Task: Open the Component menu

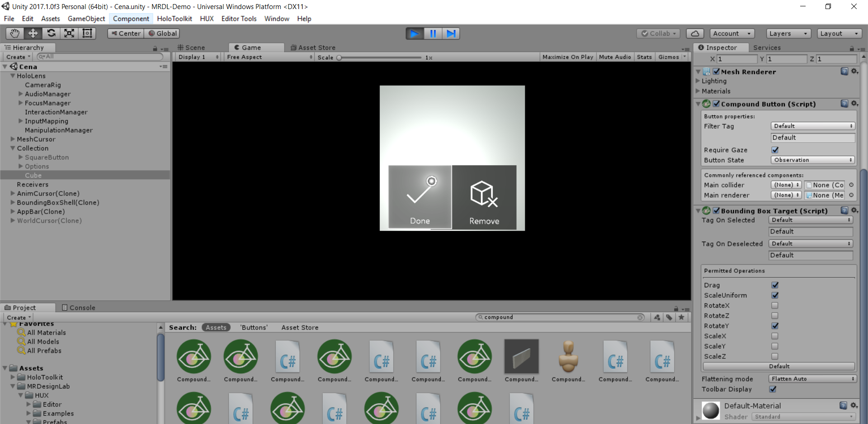Action: point(131,19)
